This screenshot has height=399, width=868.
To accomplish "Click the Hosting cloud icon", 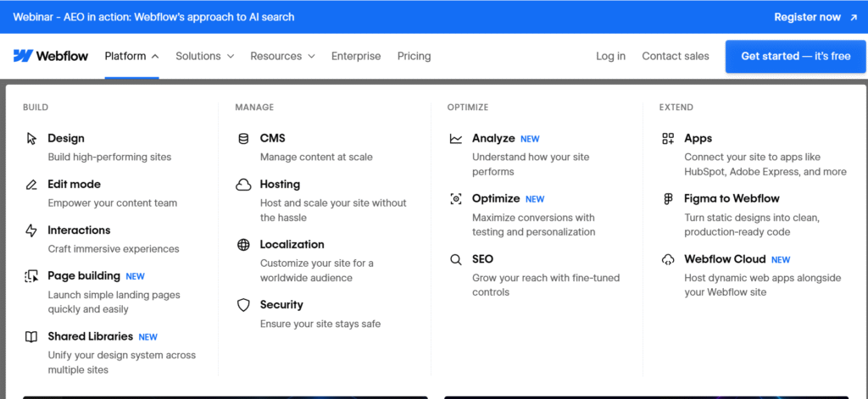I will [x=243, y=185].
